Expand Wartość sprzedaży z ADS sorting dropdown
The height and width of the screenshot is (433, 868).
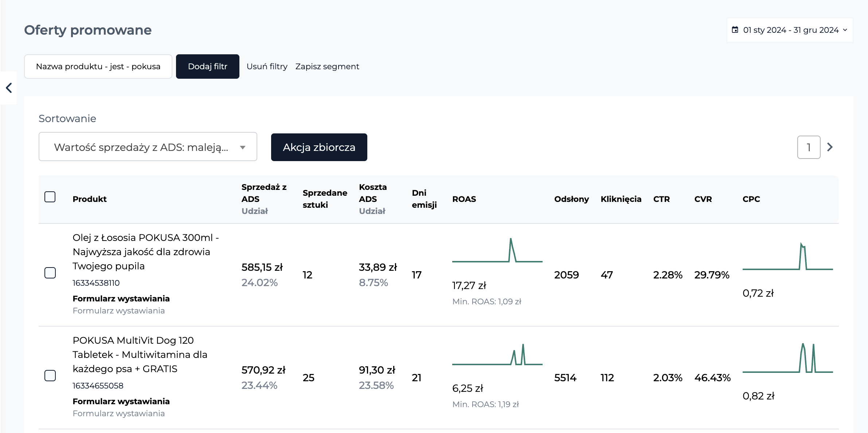(x=148, y=147)
